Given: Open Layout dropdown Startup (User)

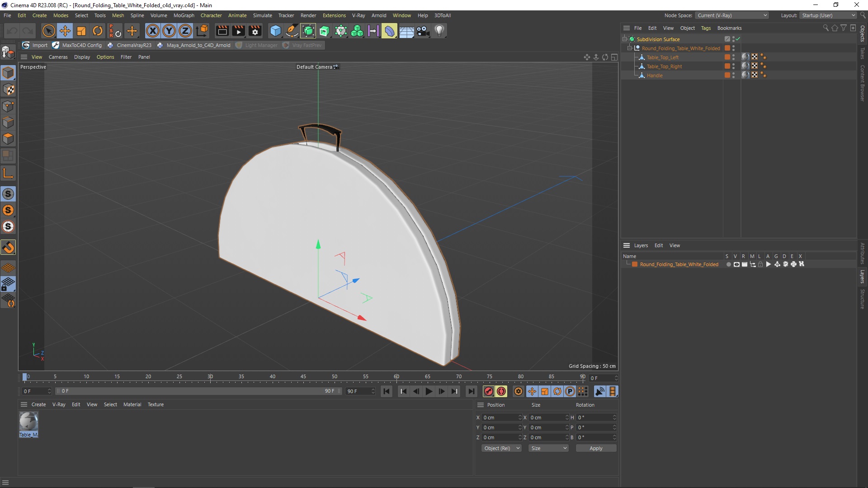Looking at the screenshot, I should [828, 15].
